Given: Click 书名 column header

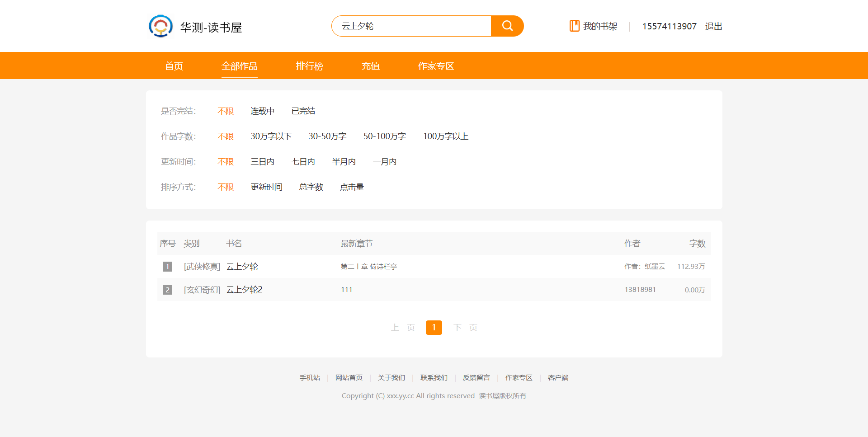Looking at the screenshot, I should (234, 244).
